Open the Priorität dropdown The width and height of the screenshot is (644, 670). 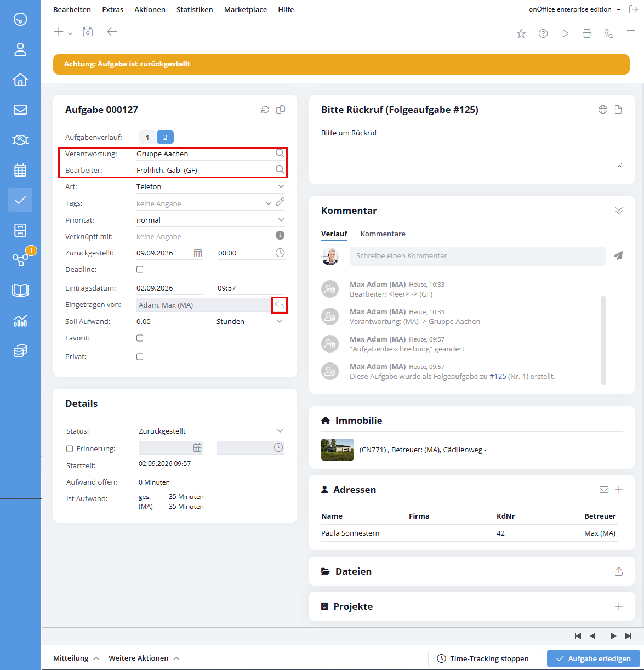[210, 220]
